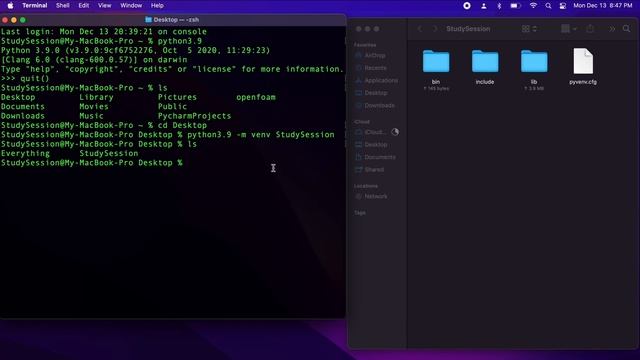Open the Edit menu
The image size is (640, 360).
click(84, 6)
